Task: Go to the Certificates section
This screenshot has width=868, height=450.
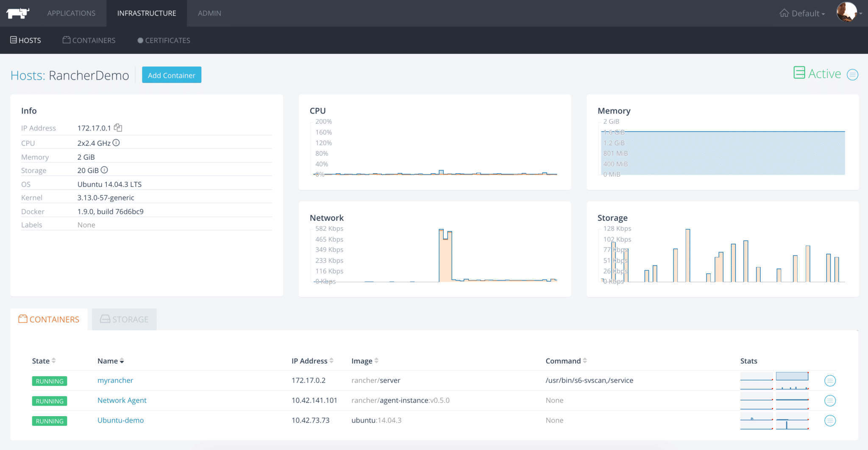Action: click(164, 40)
